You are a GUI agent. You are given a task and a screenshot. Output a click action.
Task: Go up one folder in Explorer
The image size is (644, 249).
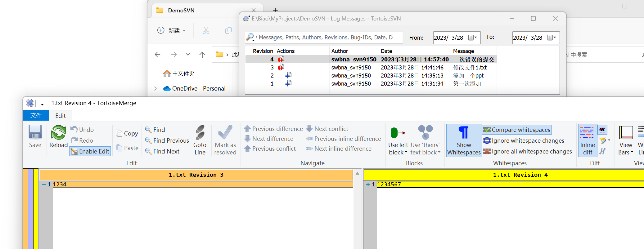click(x=202, y=55)
